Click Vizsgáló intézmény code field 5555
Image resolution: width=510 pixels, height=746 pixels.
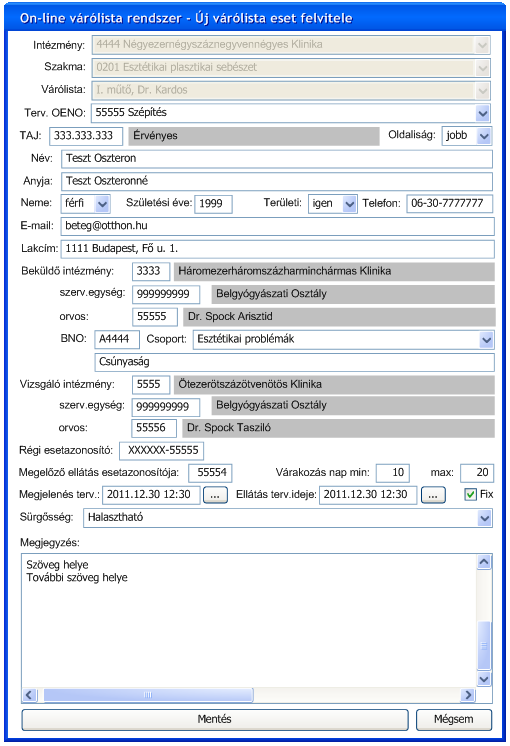tap(151, 385)
